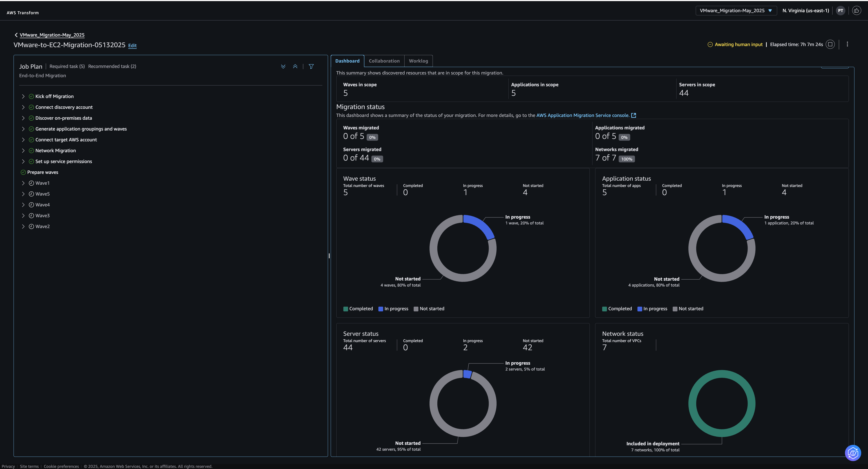Open VMware_Migration-May_2025 workspace dropdown
The width and height of the screenshot is (868, 469).
(x=736, y=10)
